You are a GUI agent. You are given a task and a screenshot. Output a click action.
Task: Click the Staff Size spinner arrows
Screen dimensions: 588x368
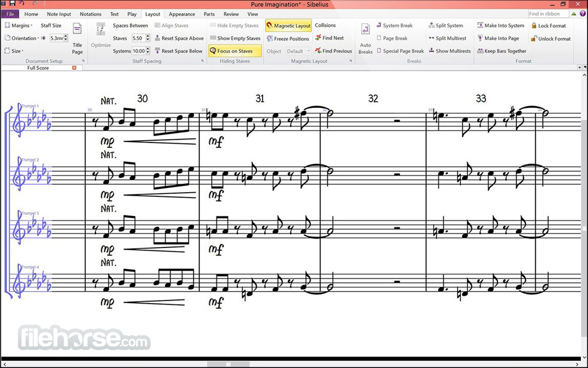pos(66,38)
